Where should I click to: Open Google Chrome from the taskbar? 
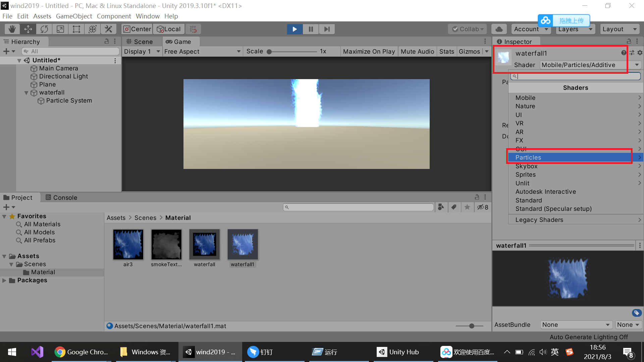point(81,352)
